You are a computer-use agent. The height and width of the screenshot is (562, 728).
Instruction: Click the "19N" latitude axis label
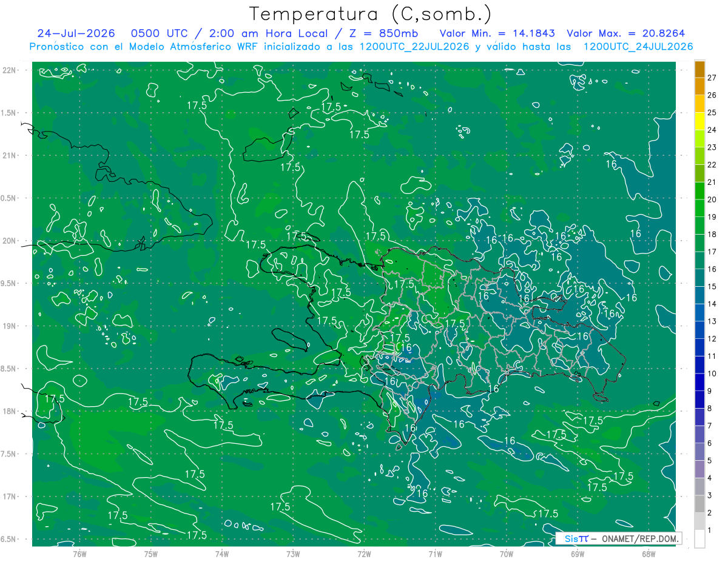[x=10, y=326]
